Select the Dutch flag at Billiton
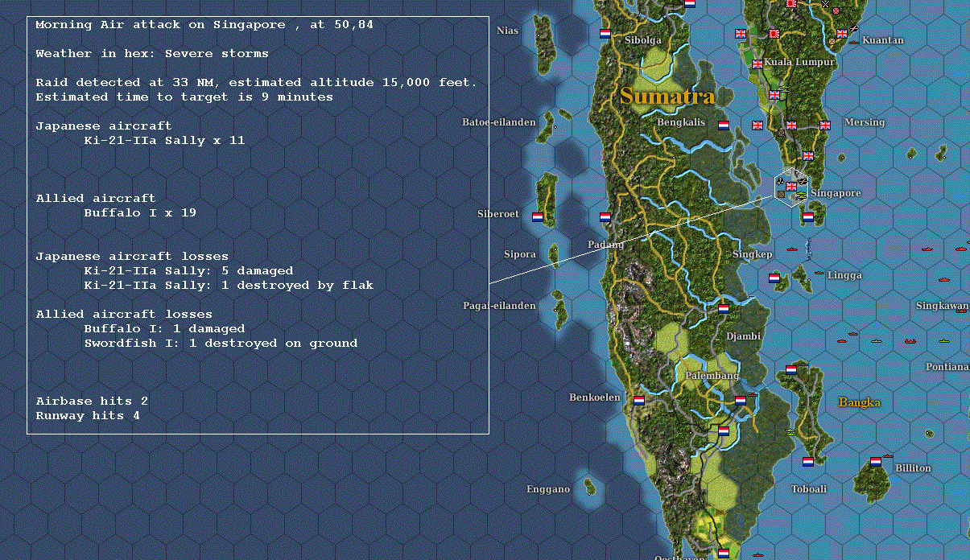 tap(875, 462)
